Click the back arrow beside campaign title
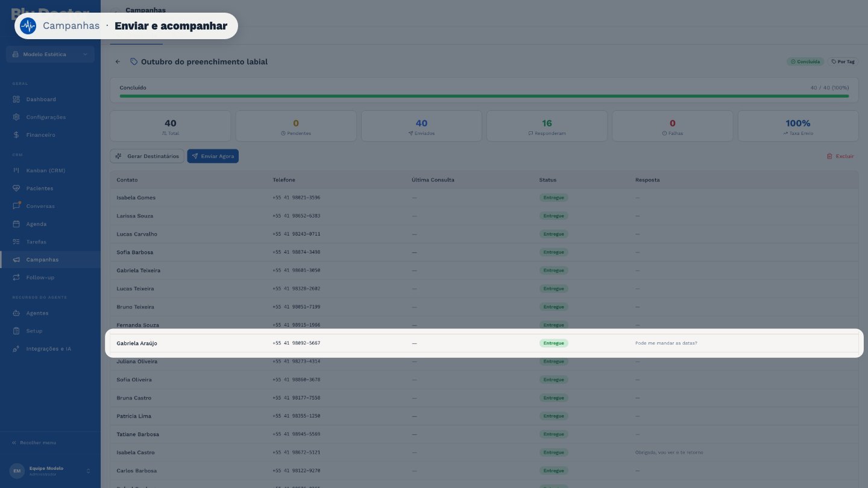The image size is (868, 488). click(118, 61)
